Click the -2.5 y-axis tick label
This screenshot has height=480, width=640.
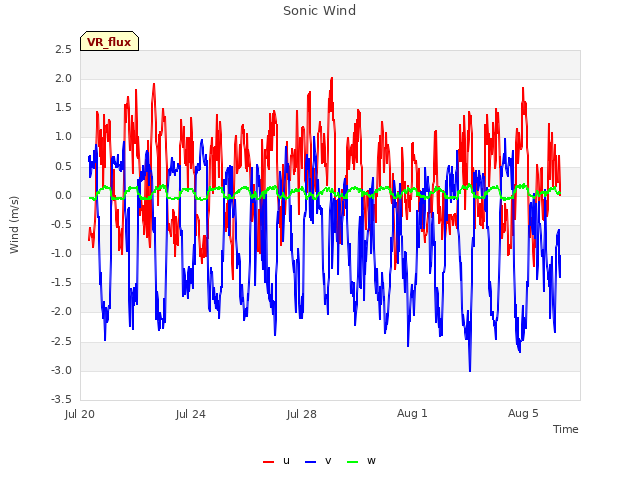62,341
